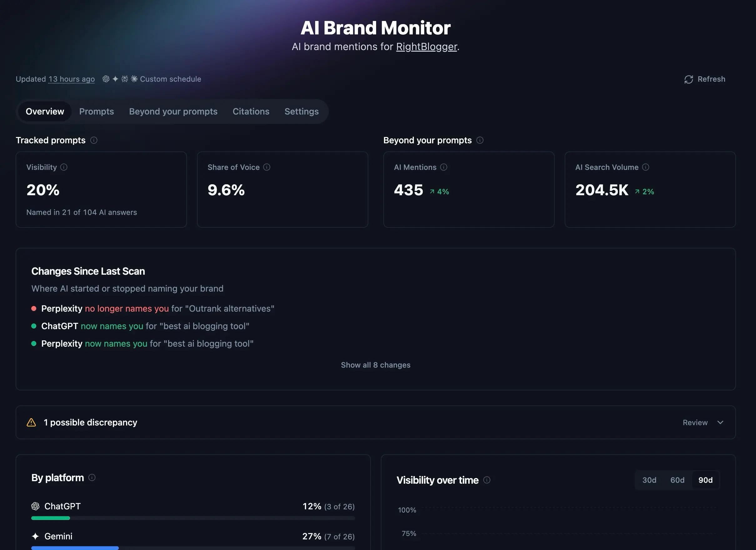This screenshot has width=756, height=550.
Task: Open the RightBlogger link in the subtitle
Action: [x=426, y=47]
